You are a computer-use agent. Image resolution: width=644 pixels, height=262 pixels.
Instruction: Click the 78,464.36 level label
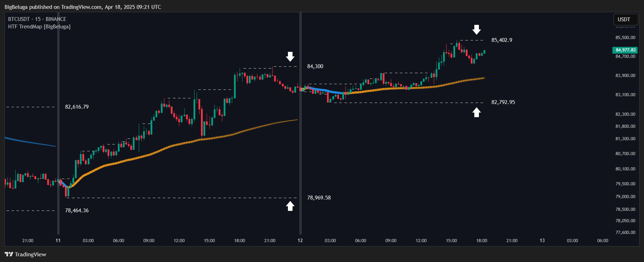point(77,211)
